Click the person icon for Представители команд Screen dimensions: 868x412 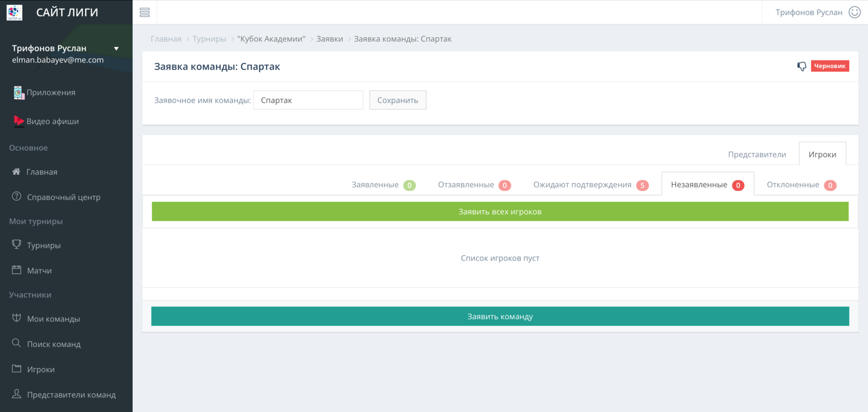[17, 394]
